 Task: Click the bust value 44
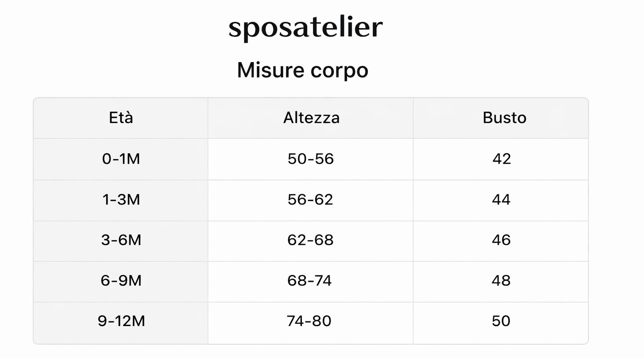click(x=501, y=200)
